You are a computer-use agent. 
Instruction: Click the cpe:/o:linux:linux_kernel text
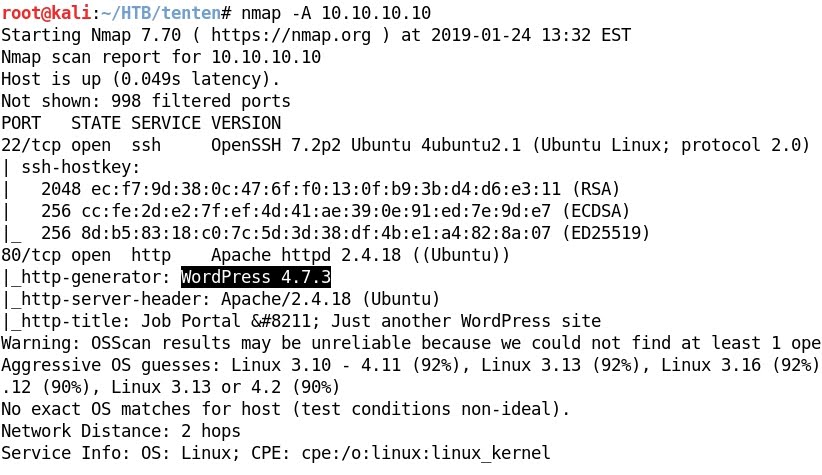pyautogui.click(x=426, y=454)
